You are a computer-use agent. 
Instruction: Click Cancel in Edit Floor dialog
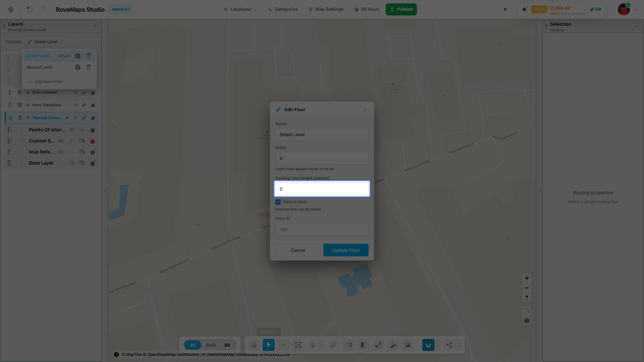298,250
